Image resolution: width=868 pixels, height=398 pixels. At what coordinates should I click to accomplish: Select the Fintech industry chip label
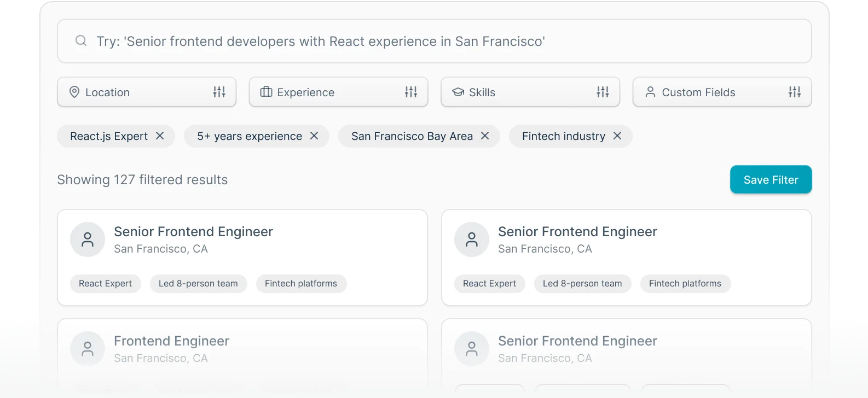click(564, 136)
